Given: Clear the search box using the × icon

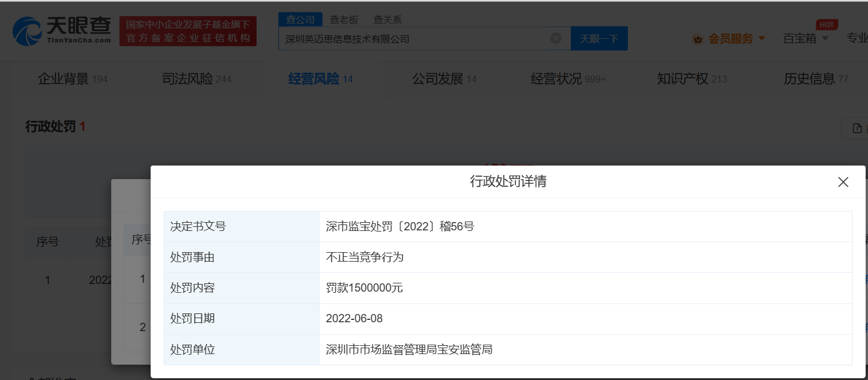Looking at the screenshot, I should tap(555, 38).
